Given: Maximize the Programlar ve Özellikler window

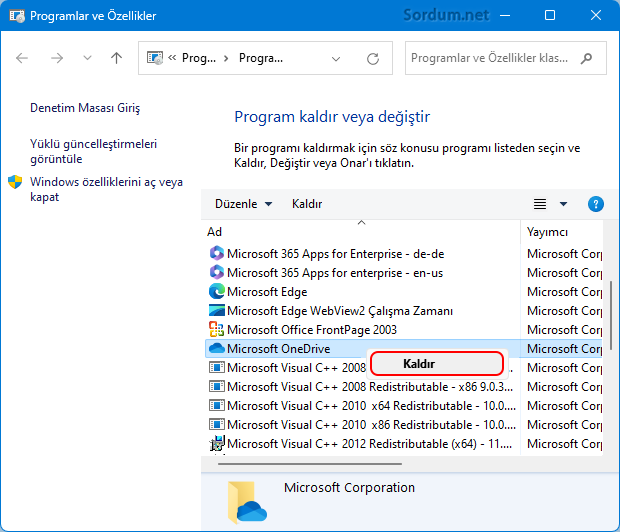Looking at the screenshot, I should (x=550, y=15).
